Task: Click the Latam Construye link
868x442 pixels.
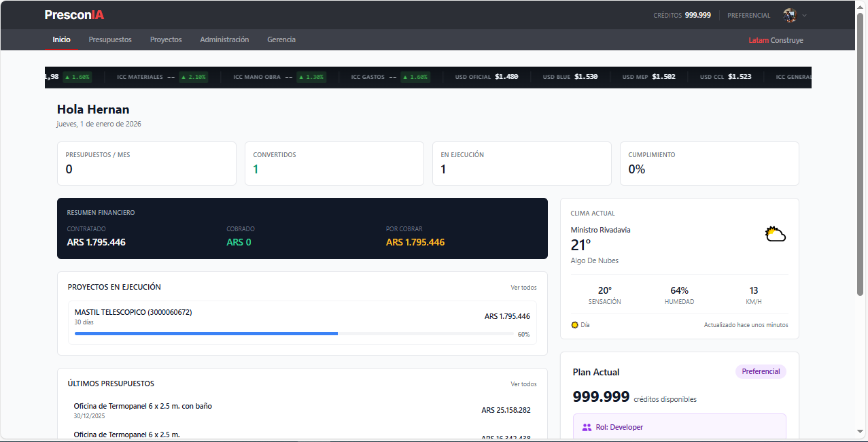Action: 776,39
